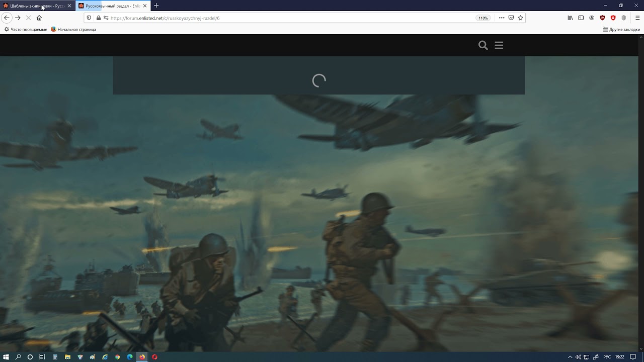
Task: Toggle the sidebars view icon
Action: [x=581, y=18]
